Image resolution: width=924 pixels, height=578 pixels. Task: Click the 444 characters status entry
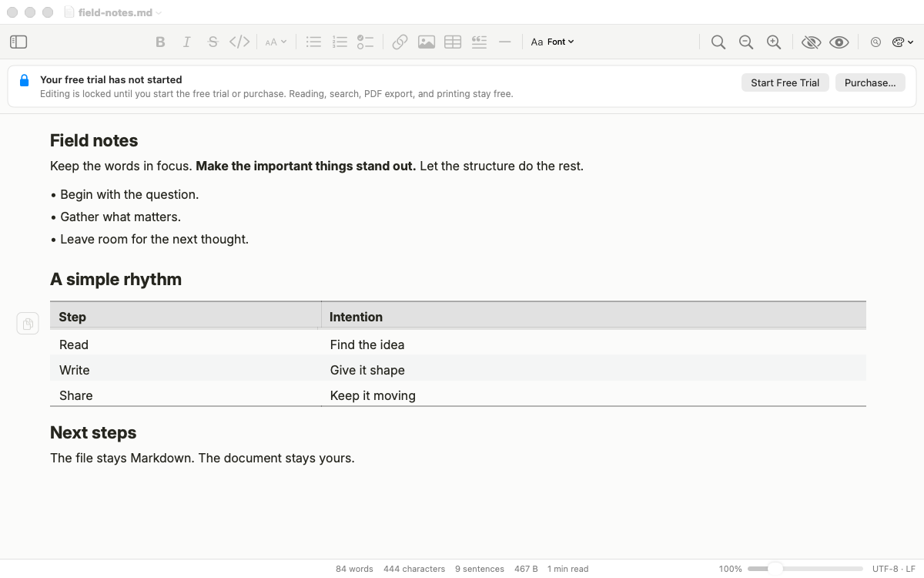click(x=414, y=569)
